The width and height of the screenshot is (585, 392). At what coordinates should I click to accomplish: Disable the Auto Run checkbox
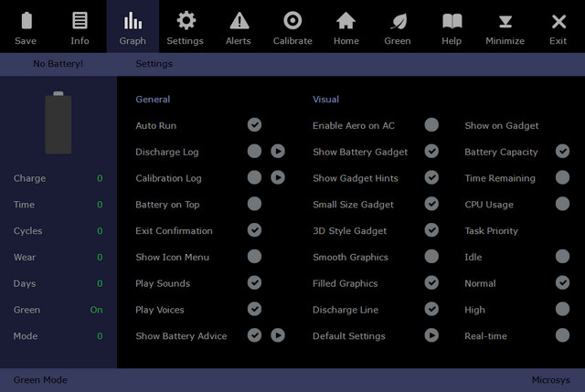coord(254,125)
